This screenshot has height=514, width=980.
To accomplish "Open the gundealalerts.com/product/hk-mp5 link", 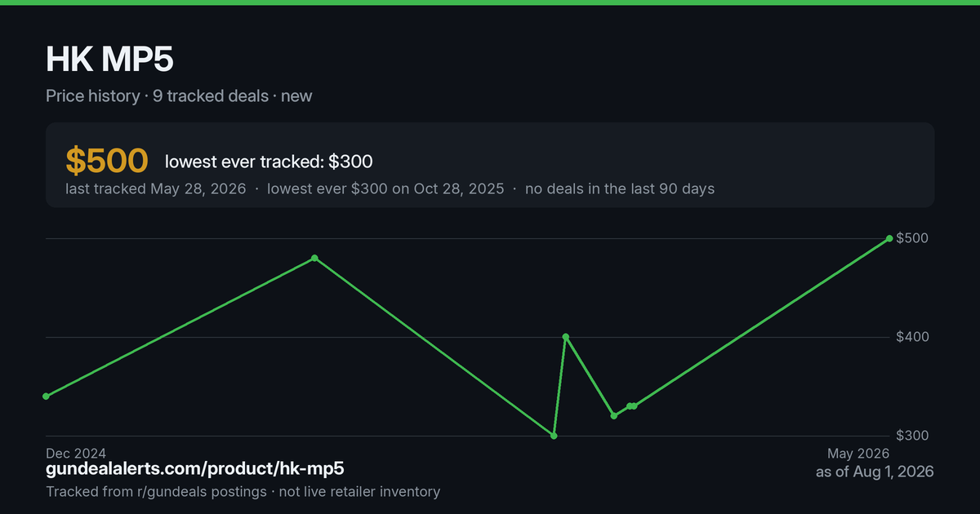I will (x=195, y=469).
